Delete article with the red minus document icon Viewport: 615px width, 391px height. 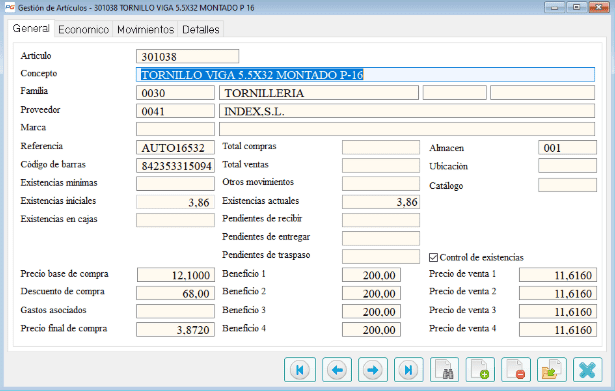pos(516,369)
